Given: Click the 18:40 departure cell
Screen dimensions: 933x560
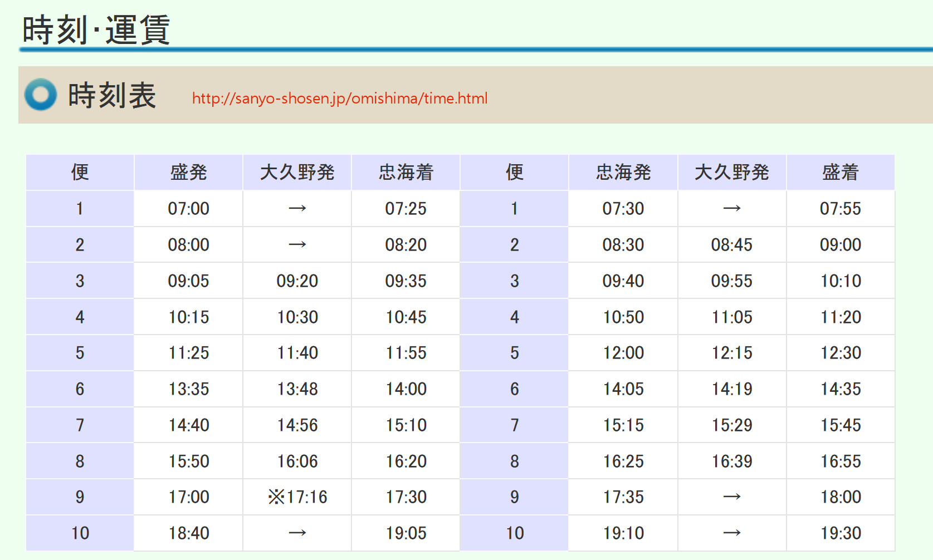Looking at the screenshot, I should pos(188,533).
